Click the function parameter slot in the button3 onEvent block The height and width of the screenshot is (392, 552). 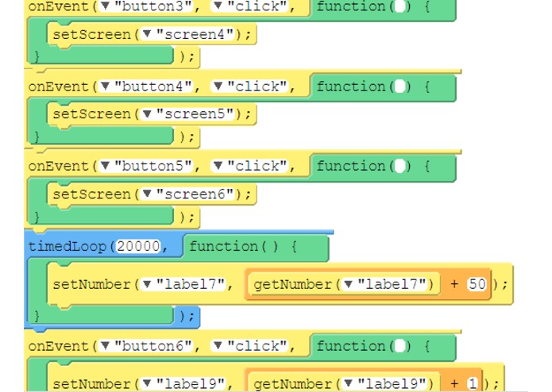(400, 6)
